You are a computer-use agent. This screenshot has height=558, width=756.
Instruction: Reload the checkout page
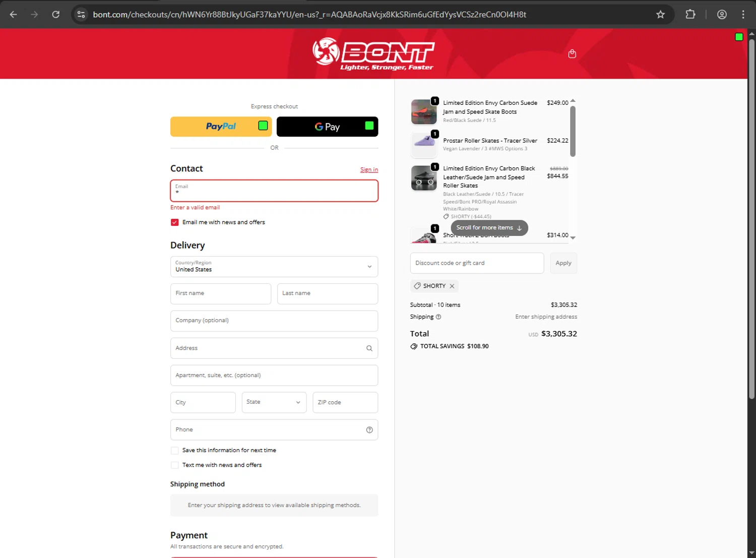[x=56, y=15]
